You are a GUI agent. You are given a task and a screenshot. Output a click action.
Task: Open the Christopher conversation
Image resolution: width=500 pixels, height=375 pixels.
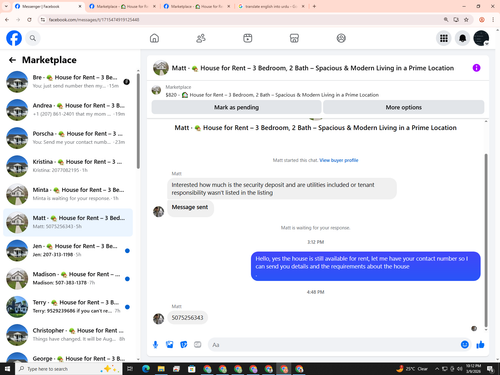point(68,335)
